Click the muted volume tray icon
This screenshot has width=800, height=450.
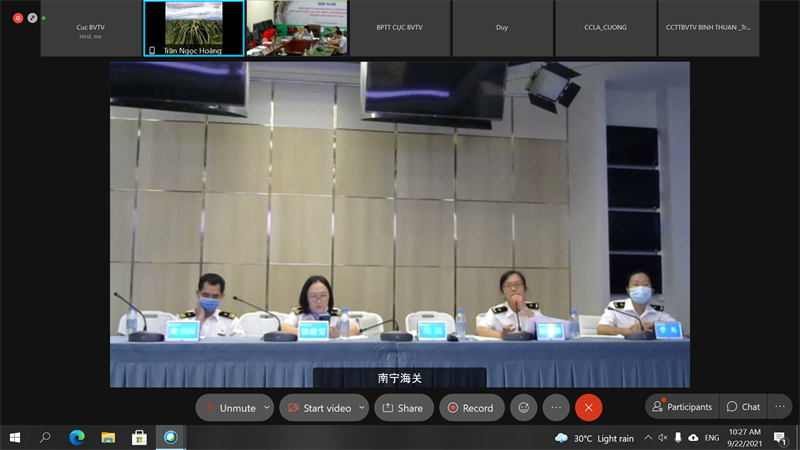click(663, 438)
